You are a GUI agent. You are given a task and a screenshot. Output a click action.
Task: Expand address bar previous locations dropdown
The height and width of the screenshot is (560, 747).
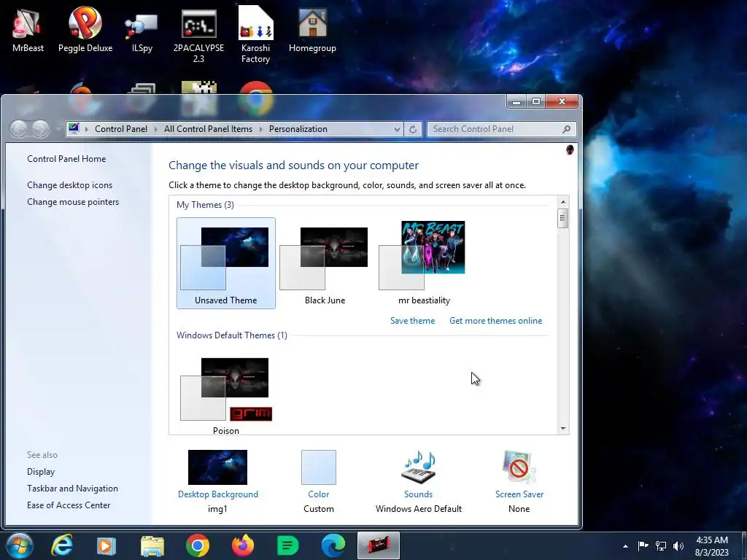pyautogui.click(x=397, y=129)
